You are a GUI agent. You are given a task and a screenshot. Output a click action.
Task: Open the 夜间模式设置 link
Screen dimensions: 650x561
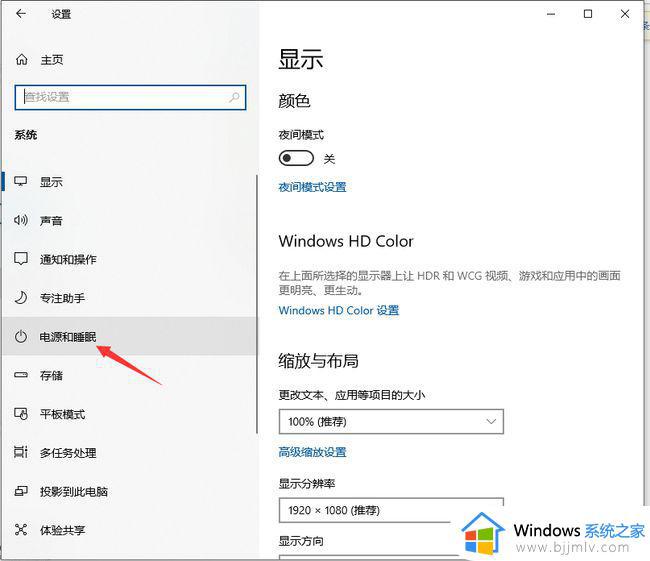[312, 187]
